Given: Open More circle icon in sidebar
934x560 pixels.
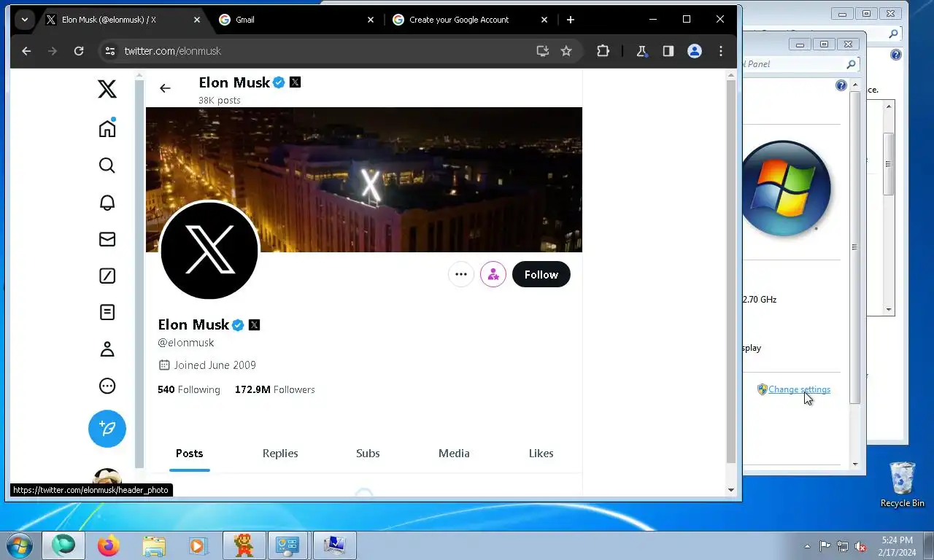Looking at the screenshot, I should click(x=107, y=386).
